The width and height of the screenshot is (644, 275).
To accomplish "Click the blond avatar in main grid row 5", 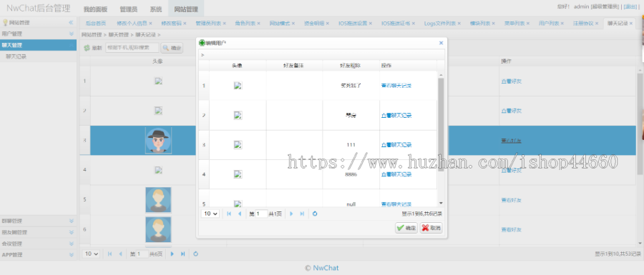I will (158, 200).
